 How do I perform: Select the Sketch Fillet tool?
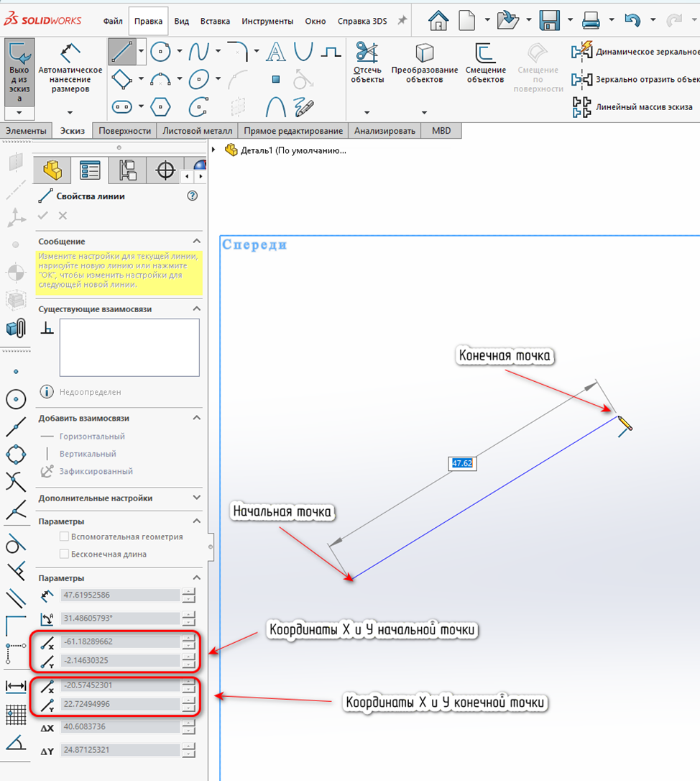237,51
